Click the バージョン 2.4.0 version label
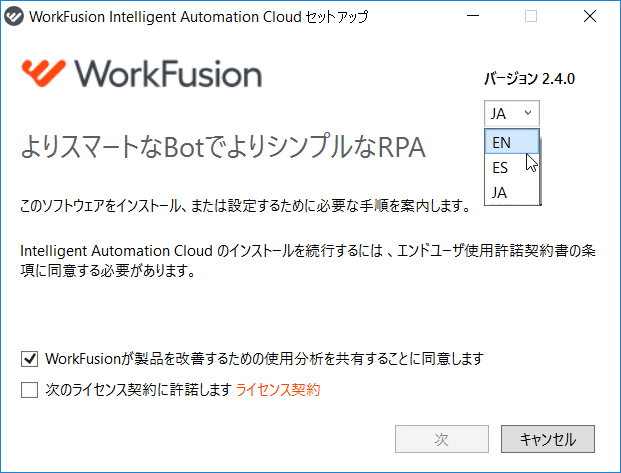This screenshot has width=621, height=473. 529,78
